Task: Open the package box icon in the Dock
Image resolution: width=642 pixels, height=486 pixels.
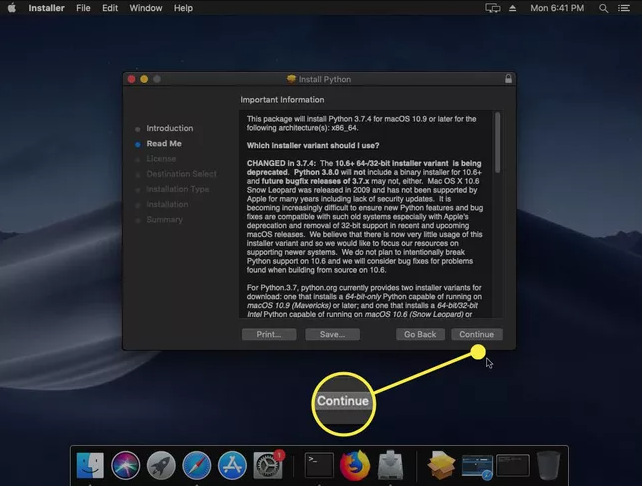Action: [441, 465]
